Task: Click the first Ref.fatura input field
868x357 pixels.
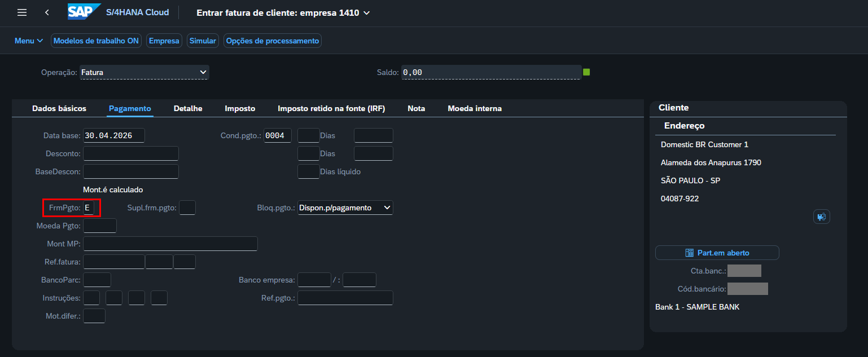Action: pyautogui.click(x=114, y=262)
